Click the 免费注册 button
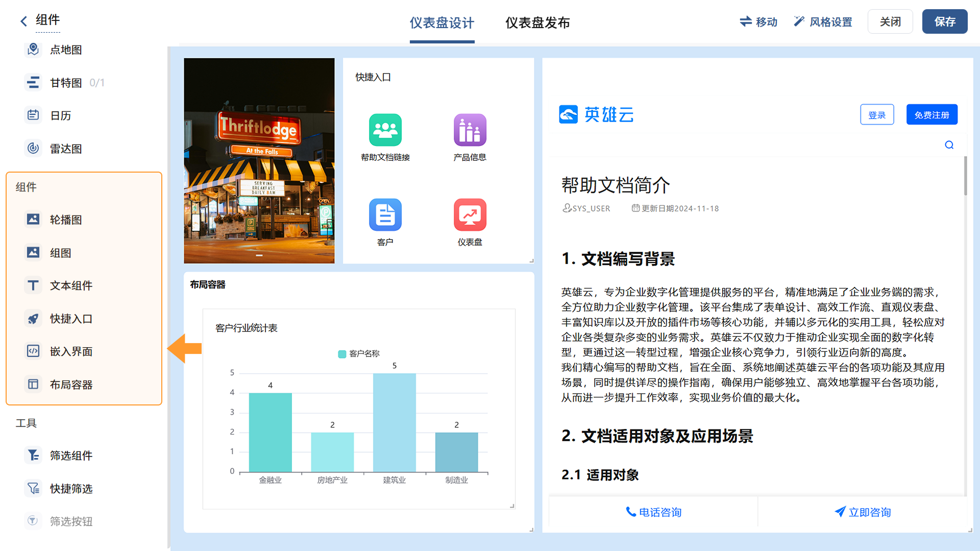This screenshot has width=980, height=551. point(932,114)
